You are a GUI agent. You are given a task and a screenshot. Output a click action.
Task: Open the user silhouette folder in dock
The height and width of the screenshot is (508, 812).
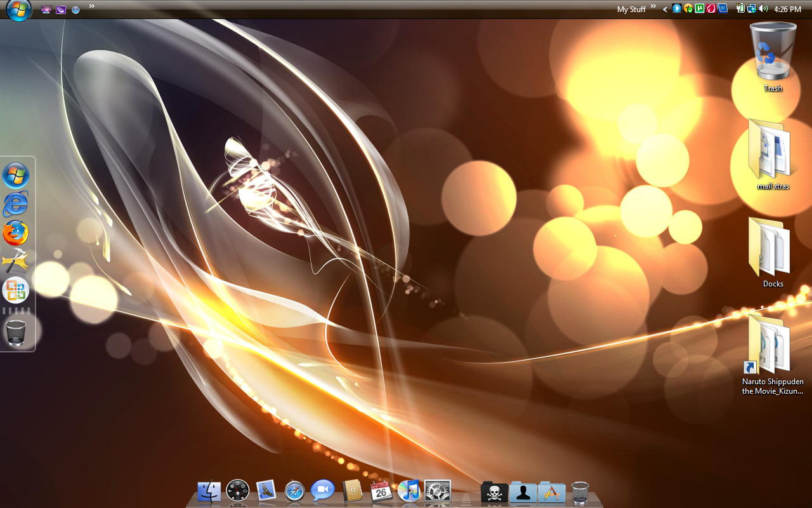(523, 492)
